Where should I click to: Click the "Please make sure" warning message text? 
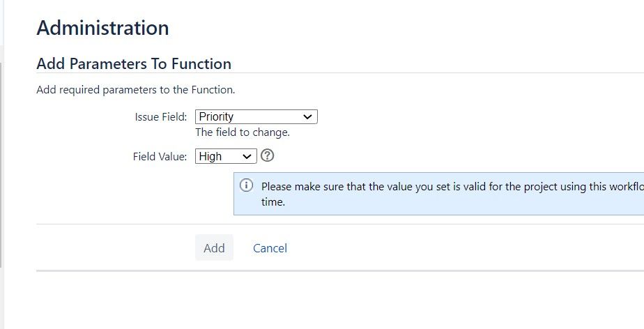point(452,187)
